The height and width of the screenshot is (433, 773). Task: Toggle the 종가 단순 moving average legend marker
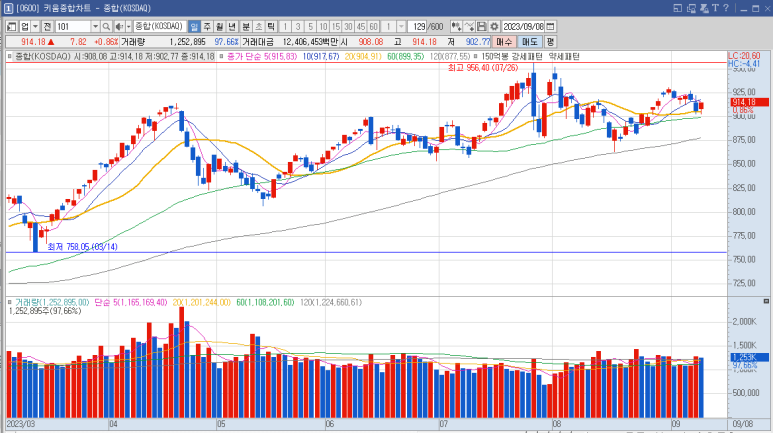pyautogui.click(x=221, y=57)
